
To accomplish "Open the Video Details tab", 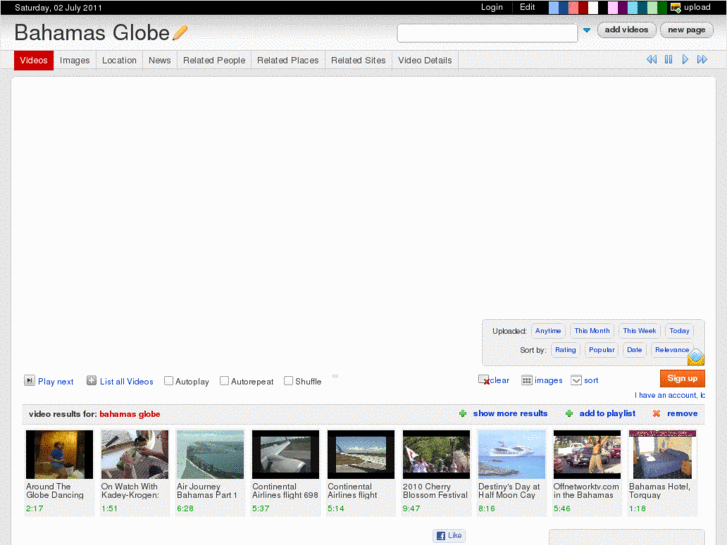I will [x=425, y=60].
